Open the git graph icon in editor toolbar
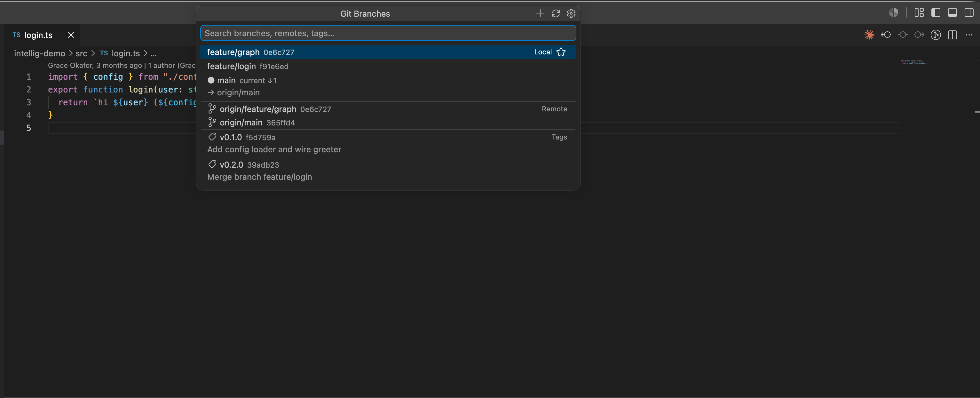Screen dimensions: 980x398 pyautogui.click(x=936, y=35)
